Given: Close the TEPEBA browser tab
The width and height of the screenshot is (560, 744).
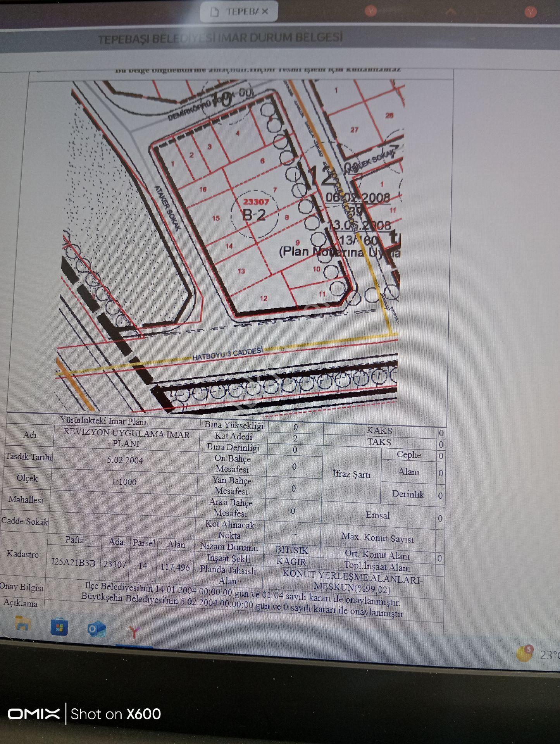Looking at the screenshot, I should coord(265,12).
